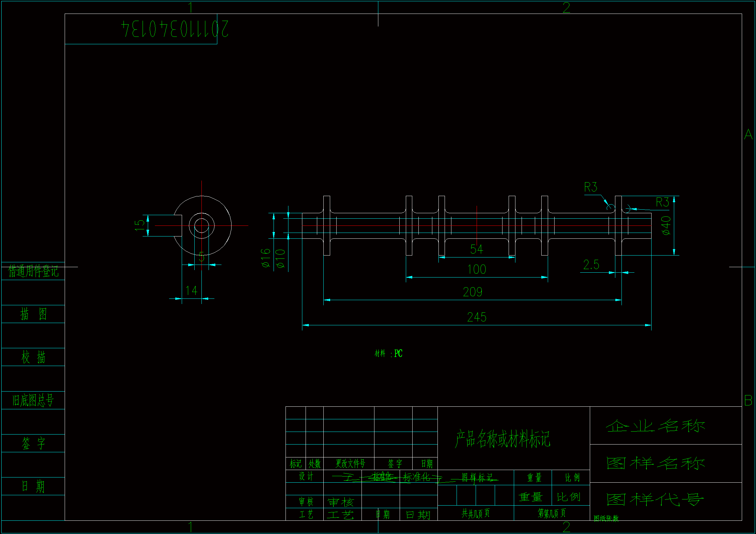
Task: Click the 旧底图总号 sidebar label
Action: pyautogui.click(x=33, y=400)
